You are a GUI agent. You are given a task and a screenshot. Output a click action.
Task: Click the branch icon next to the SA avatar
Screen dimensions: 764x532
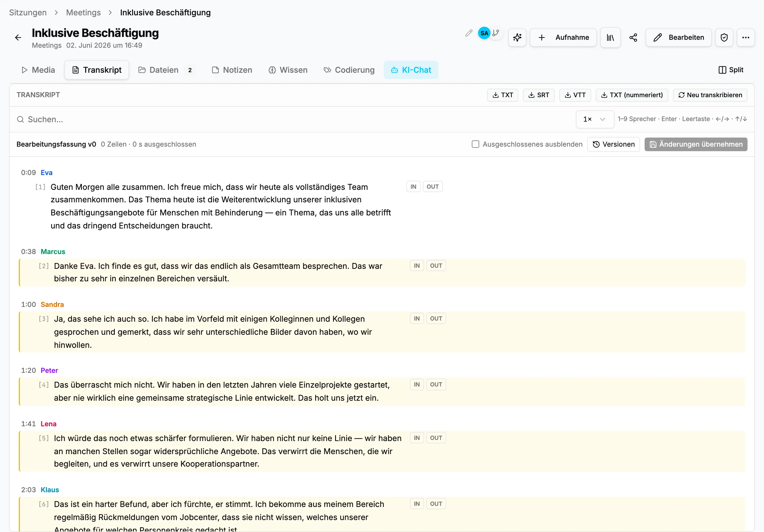(496, 33)
